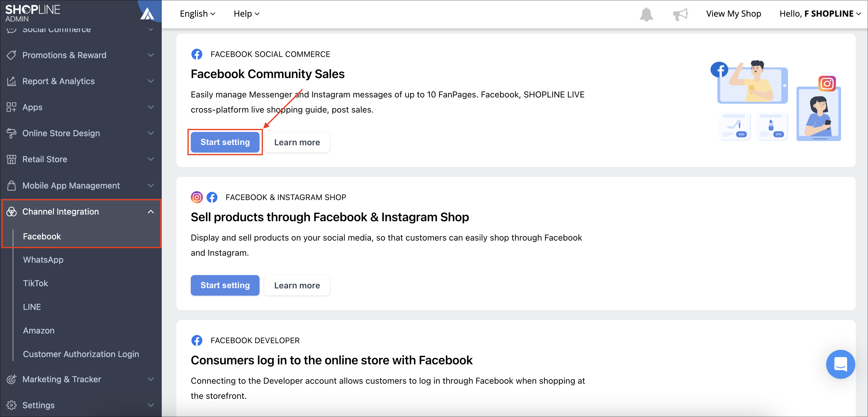
Task: Click the Facebook Community Sales heading
Action: pos(267,74)
